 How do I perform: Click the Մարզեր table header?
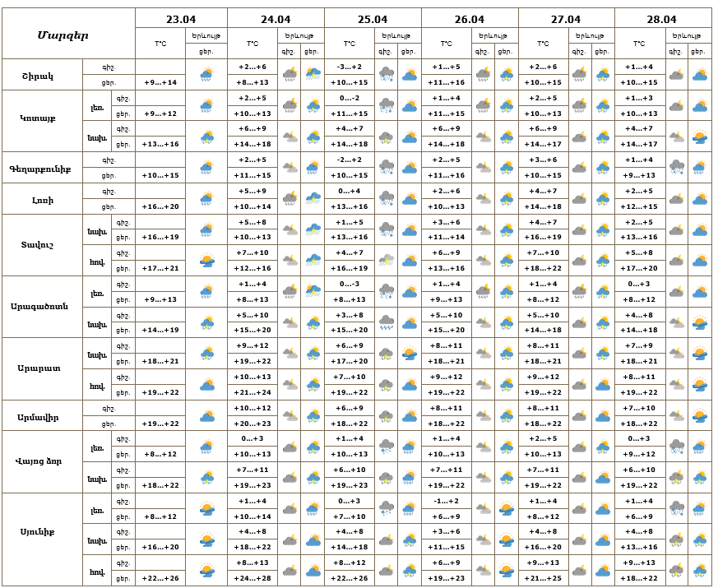[63, 35]
